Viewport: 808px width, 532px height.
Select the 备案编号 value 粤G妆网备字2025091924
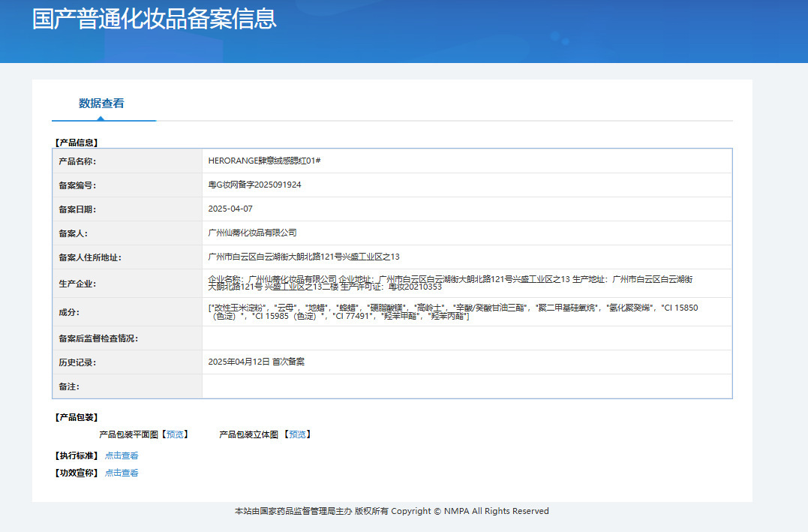[x=254, y=185]
